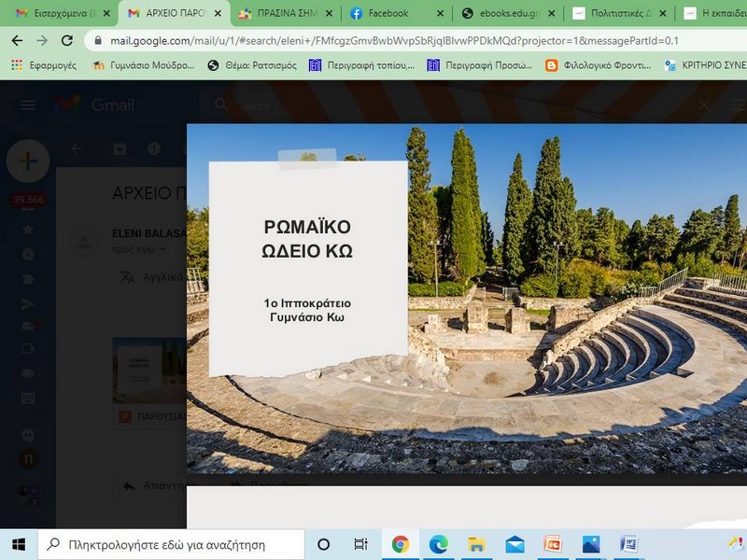747x560 pixels.
Task: Click ΡΩΜΑΪΚΟ ΩΔΕΙΟ ΚΩ slide title
Action: coord(307,239)
